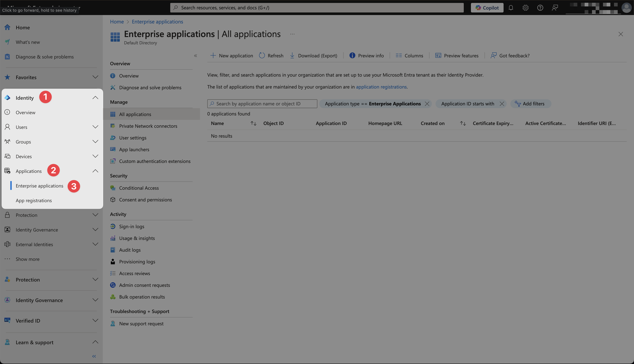Expand the Users section in sidebar

(x=95, y=127)
